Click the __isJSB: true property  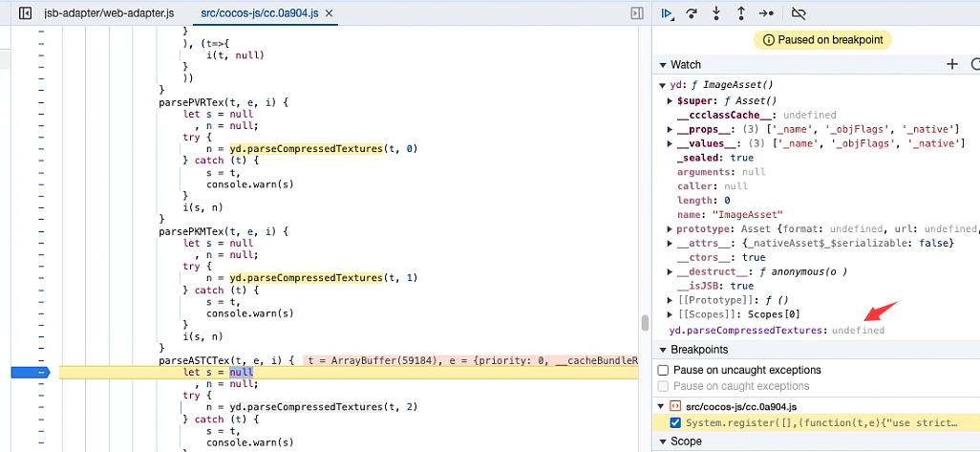pos(715,287)
